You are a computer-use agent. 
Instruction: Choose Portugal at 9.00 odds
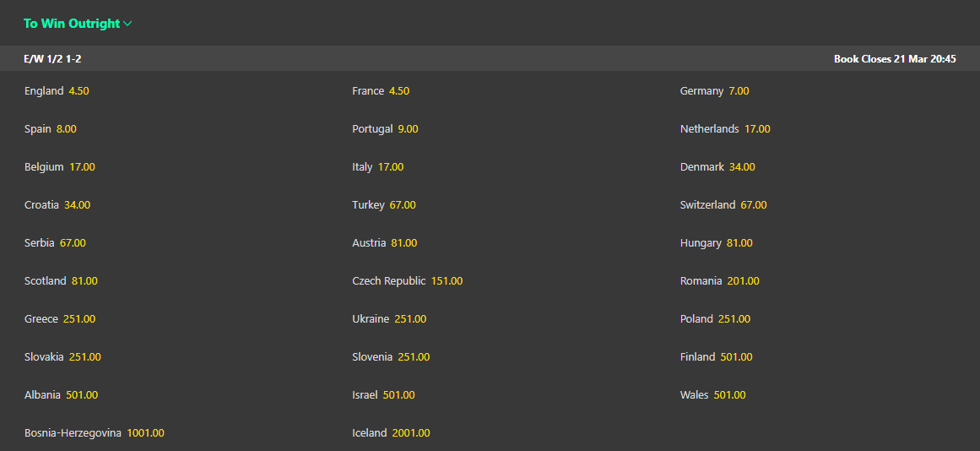(385, 129)
